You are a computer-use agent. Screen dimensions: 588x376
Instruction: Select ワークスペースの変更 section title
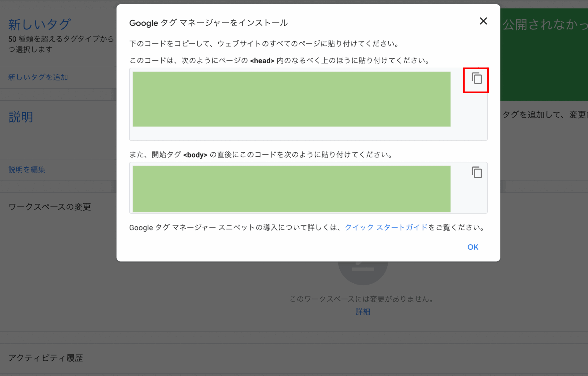coord(50,207)
